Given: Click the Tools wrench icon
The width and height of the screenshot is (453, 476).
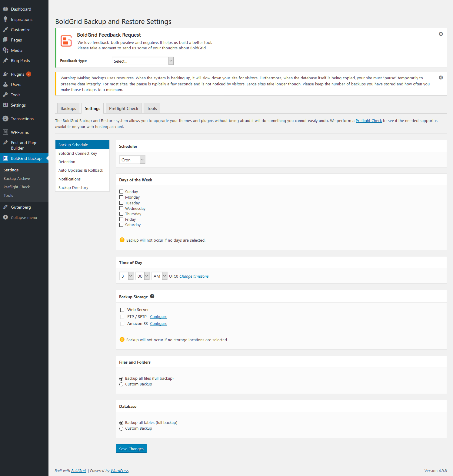Looking at the screenshot, I should (x=5, y=95).
